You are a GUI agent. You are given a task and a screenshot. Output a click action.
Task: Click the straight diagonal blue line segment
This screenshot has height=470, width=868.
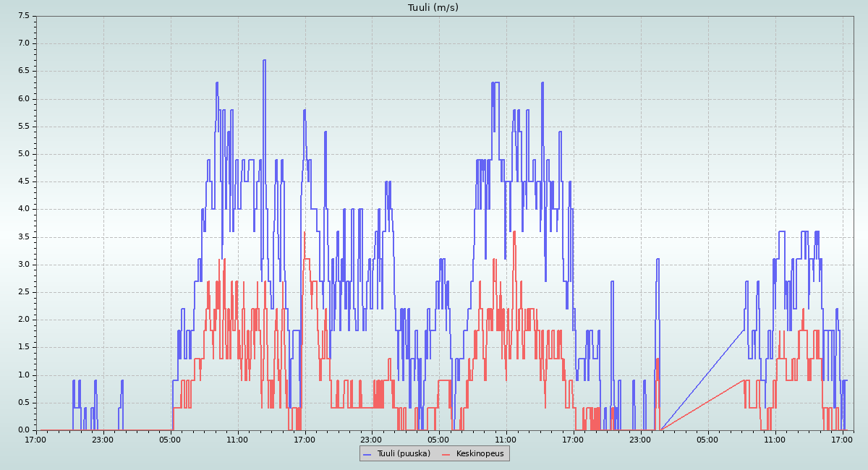tap(702, 380)
